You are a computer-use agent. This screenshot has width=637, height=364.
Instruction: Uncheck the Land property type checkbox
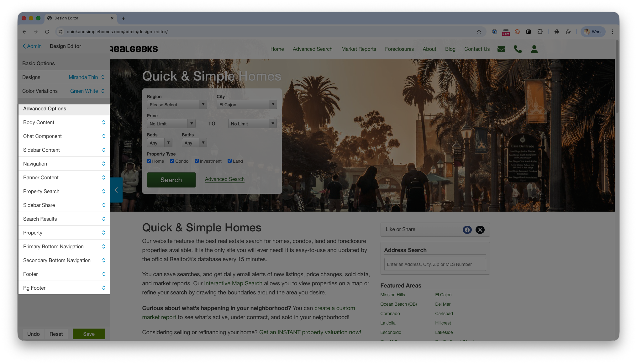pyautogui.click(x=230, y=161)
